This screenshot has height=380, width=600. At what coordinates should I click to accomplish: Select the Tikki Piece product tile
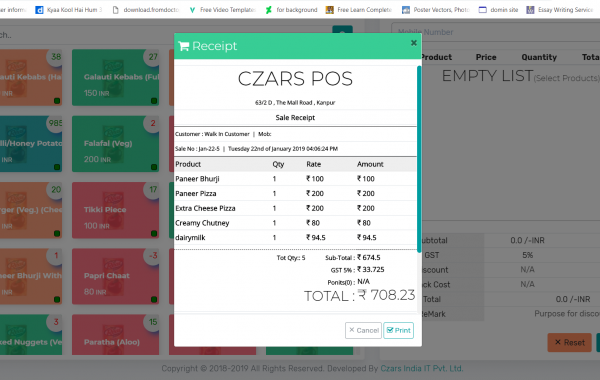click(116, 210)
